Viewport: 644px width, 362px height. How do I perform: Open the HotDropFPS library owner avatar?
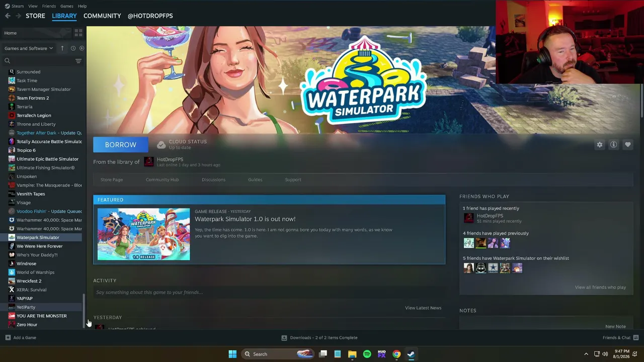[x=149, y=161]
